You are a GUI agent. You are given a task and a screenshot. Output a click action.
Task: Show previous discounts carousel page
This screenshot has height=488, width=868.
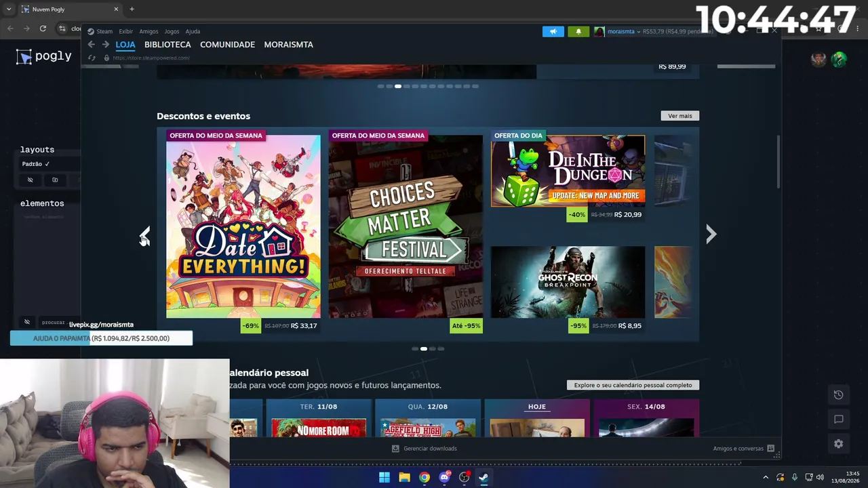(x=144, y=235)
